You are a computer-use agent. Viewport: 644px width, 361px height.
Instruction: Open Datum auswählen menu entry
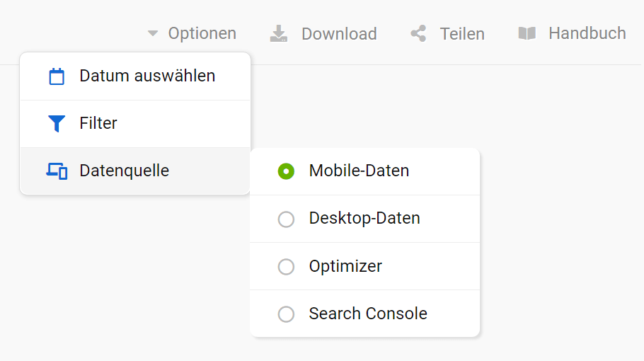147,76
